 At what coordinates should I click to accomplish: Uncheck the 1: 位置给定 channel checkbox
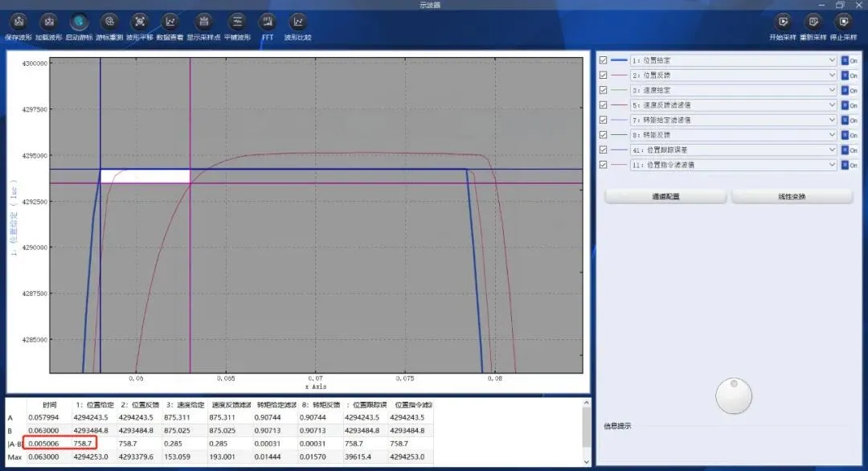pos(604,60)
